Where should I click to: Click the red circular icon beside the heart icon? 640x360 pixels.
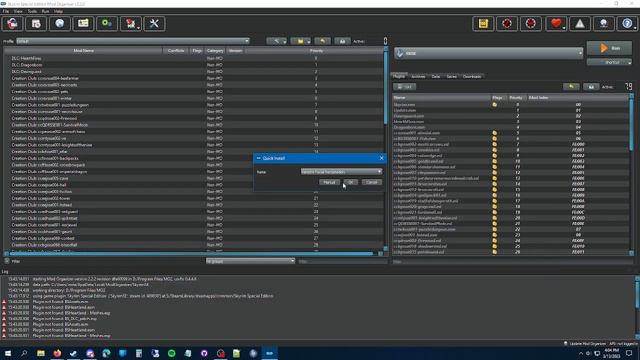[x=531, y=24]
